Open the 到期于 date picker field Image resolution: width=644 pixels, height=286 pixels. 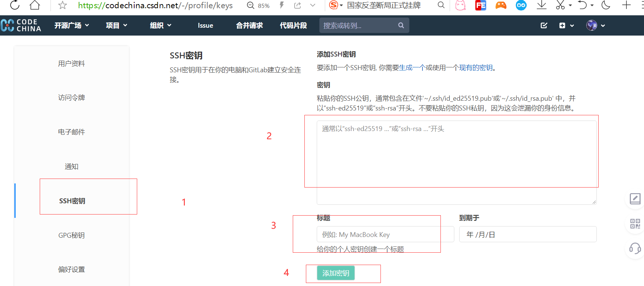528,234
